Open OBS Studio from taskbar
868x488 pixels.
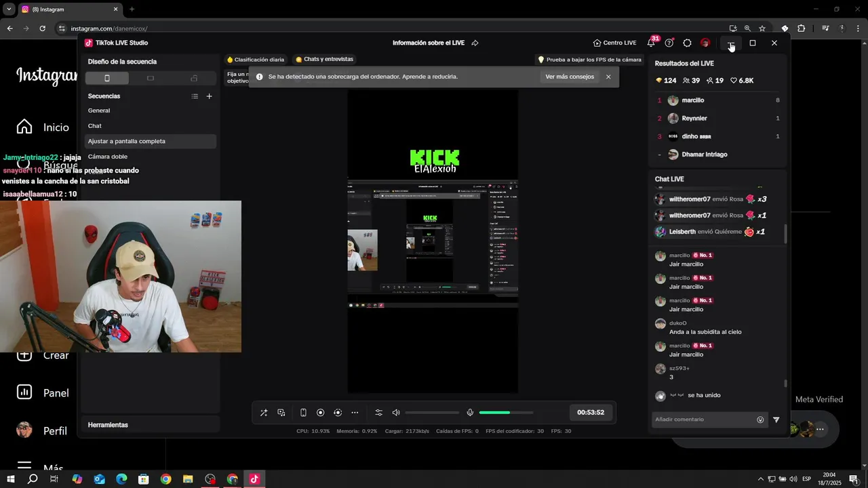coord(210,479)
